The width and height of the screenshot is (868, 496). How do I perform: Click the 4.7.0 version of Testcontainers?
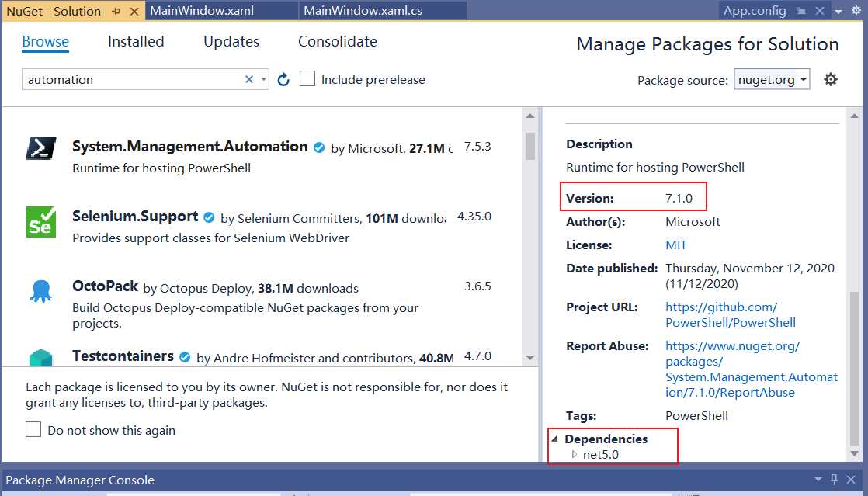click(x=477, y=356)
